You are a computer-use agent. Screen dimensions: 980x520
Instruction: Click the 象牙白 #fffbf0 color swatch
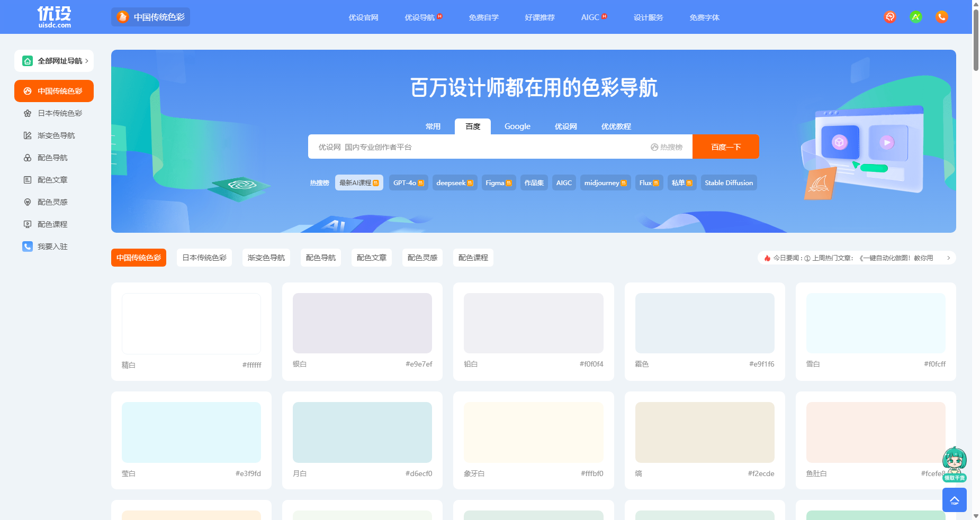point(534,432)
